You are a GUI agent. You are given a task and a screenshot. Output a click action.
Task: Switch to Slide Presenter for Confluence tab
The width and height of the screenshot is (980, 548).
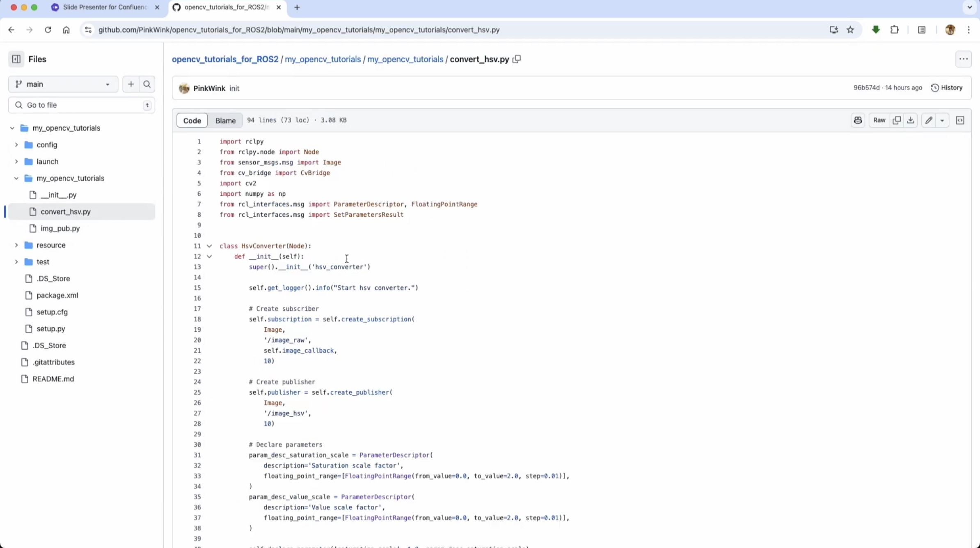coord(105,7)
